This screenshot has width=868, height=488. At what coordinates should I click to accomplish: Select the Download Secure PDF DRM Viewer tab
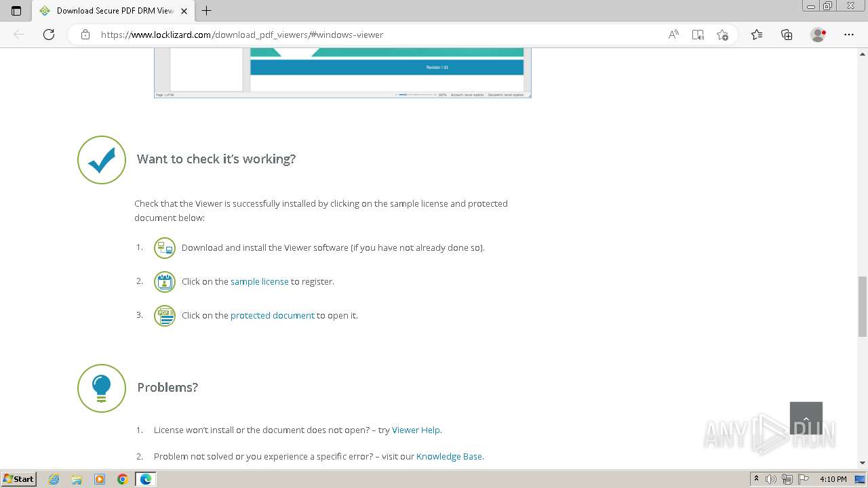coord(113,11)
